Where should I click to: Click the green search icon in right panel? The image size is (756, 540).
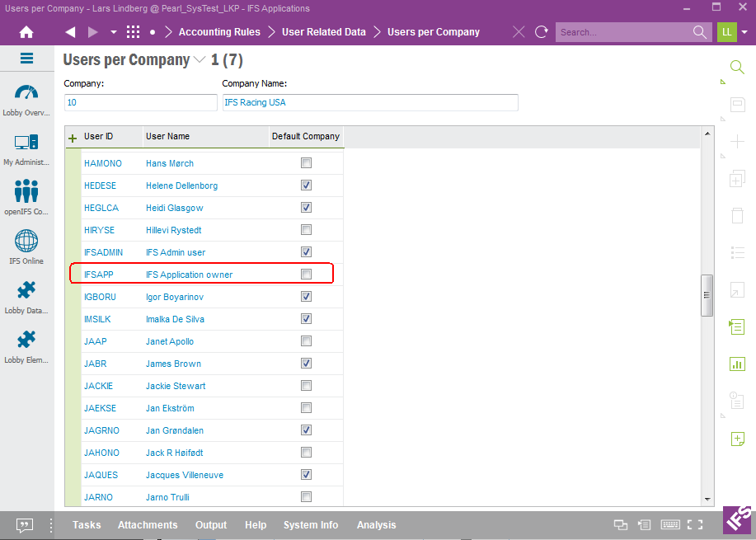point(737,67)
